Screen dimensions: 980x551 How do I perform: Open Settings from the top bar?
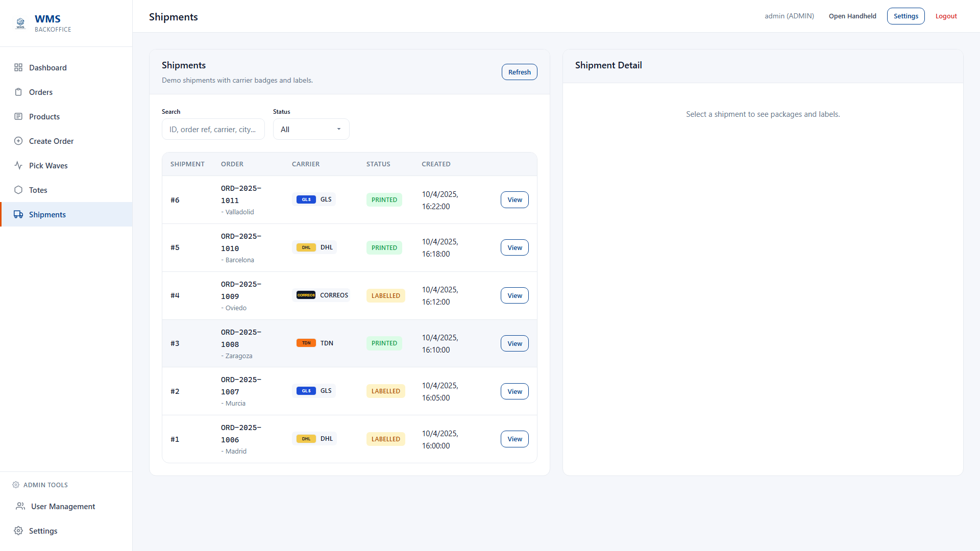coord(905,16)
